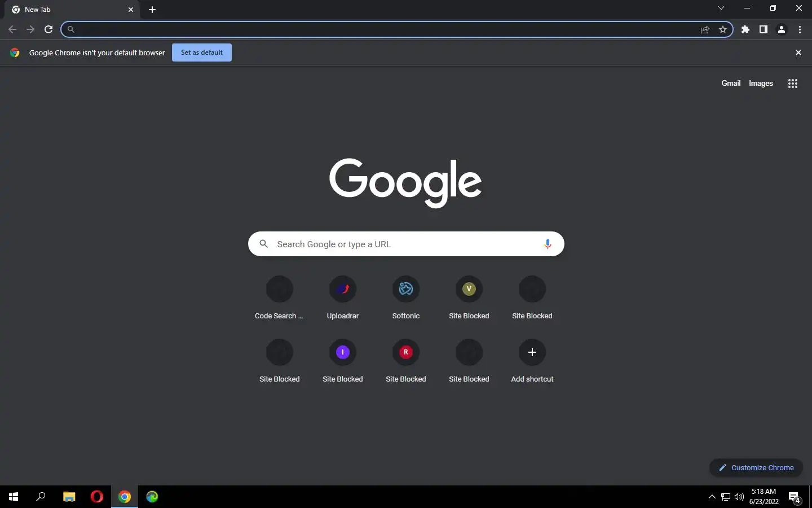Open the Site Blocked shortcut with letter R

[x=406, y=361]
